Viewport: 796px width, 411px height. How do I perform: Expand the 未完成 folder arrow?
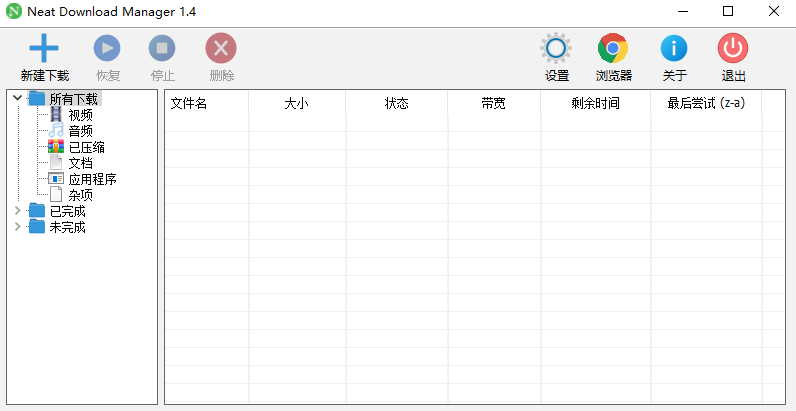coord(16,227)
